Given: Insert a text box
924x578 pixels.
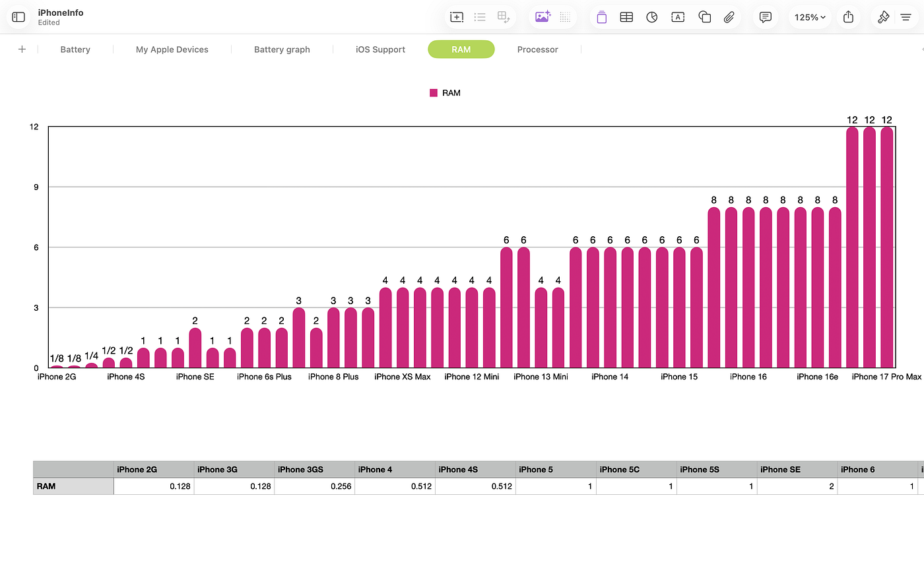Looking at the screenshot, I should click(678, 17).
